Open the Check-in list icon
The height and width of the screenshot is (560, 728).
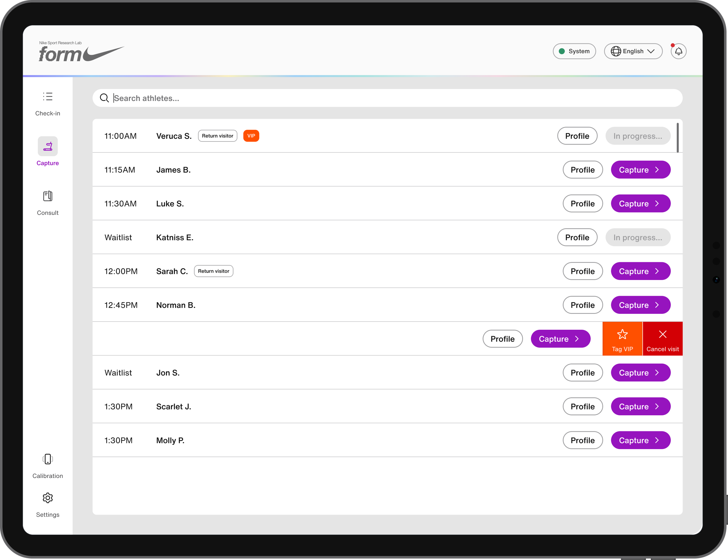[48, 97]
